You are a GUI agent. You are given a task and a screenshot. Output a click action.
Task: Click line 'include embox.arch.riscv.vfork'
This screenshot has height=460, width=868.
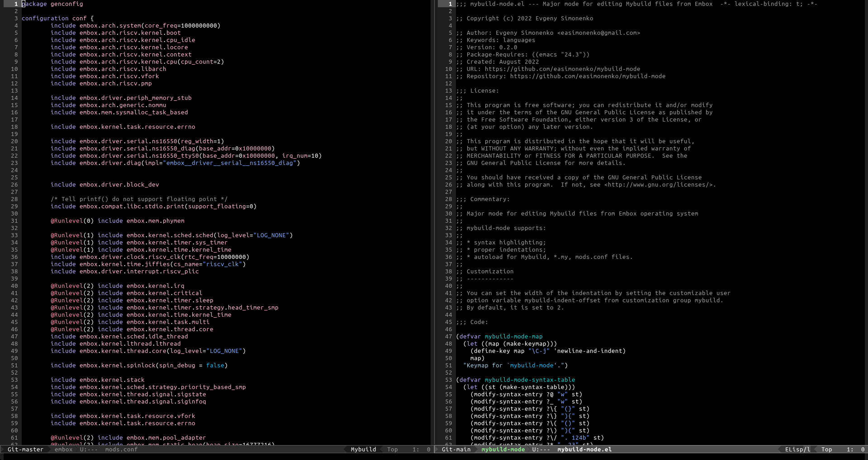(x=105, y=76)
